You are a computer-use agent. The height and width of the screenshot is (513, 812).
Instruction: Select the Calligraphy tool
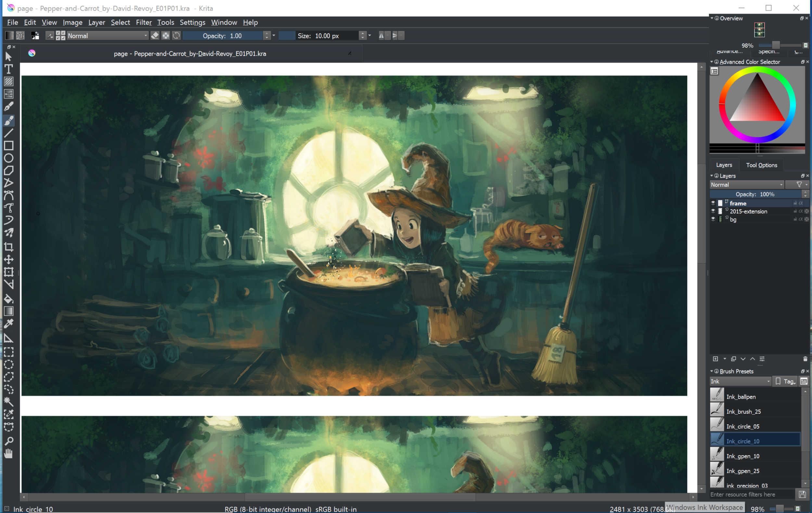coord(9,107)
